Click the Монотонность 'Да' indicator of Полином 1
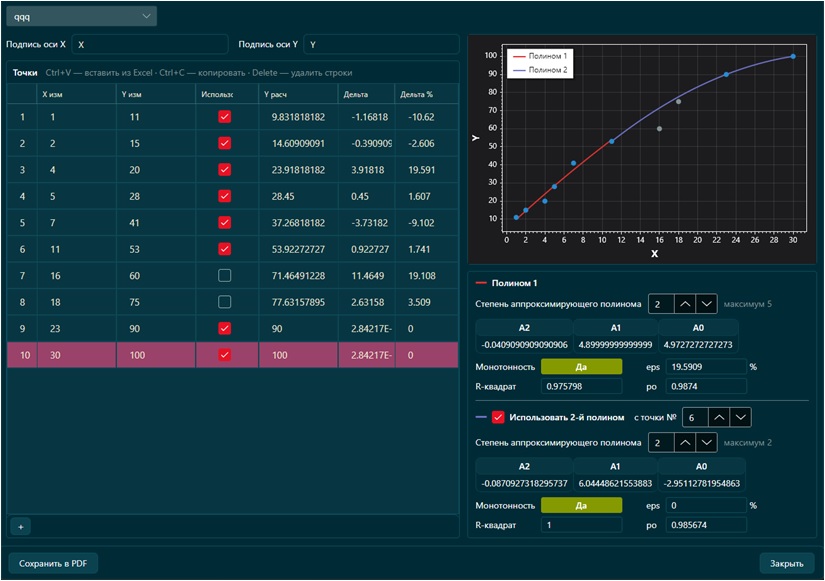Image resolution: width=825 pixels, height=581 pixels. click(x=581, y=367)
